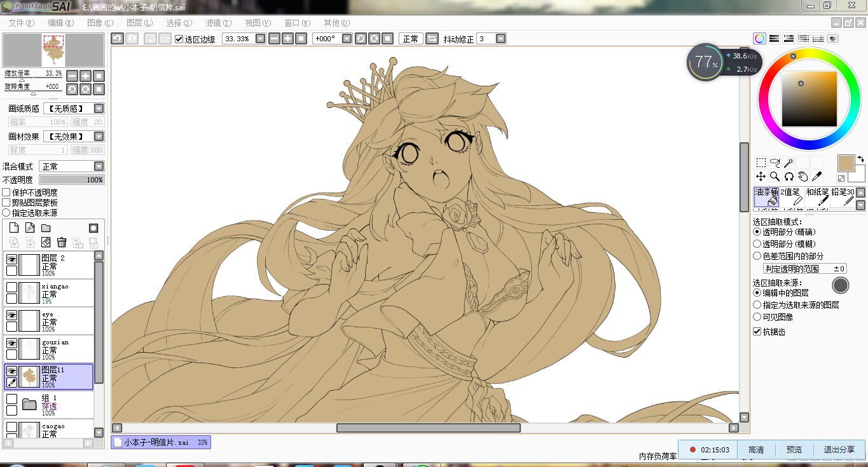Delete layer with trash can icon
The image size is (868, 467).
[x=62, y=242]
